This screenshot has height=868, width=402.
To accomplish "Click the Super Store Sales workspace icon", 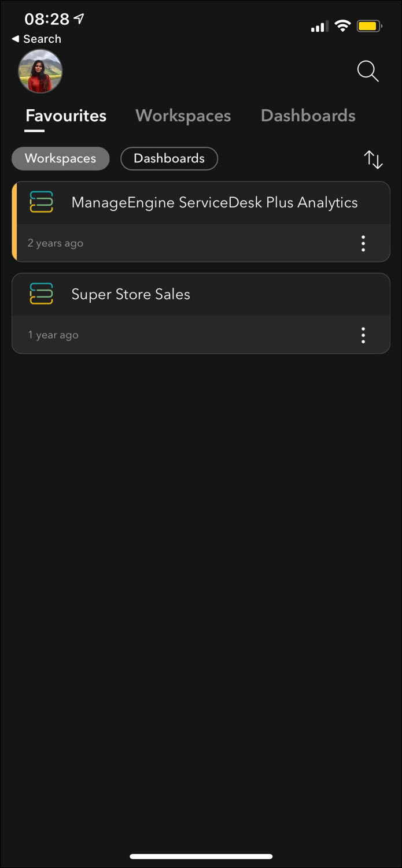I will coord(41,294).
